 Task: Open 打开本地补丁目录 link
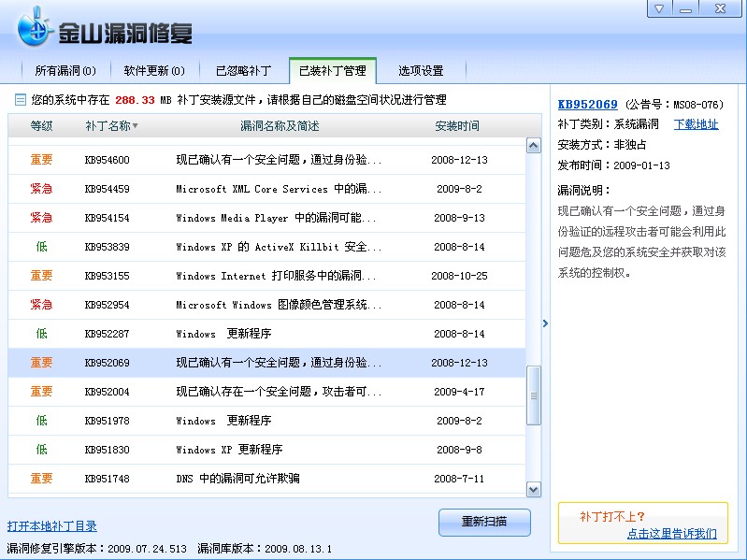coord(52,525)
